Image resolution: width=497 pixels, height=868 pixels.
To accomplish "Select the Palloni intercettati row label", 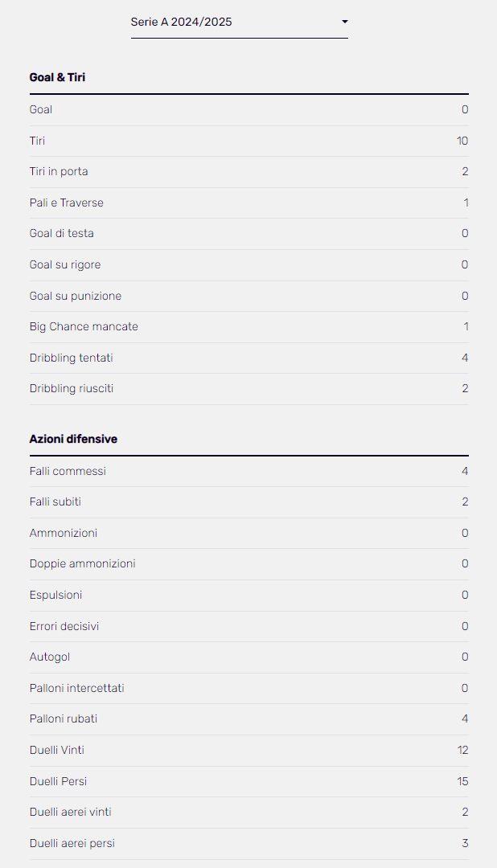I will [x=77, y=688].
